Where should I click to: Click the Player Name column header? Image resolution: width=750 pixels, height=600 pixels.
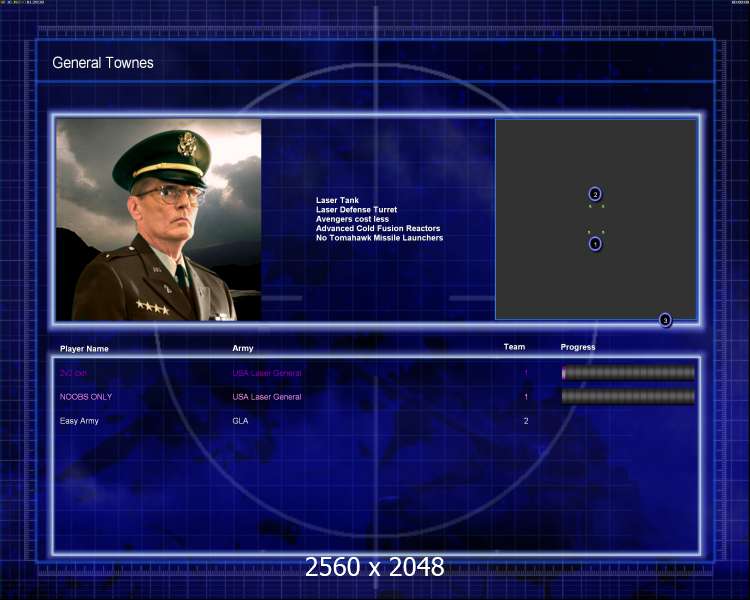click(84, 349)
